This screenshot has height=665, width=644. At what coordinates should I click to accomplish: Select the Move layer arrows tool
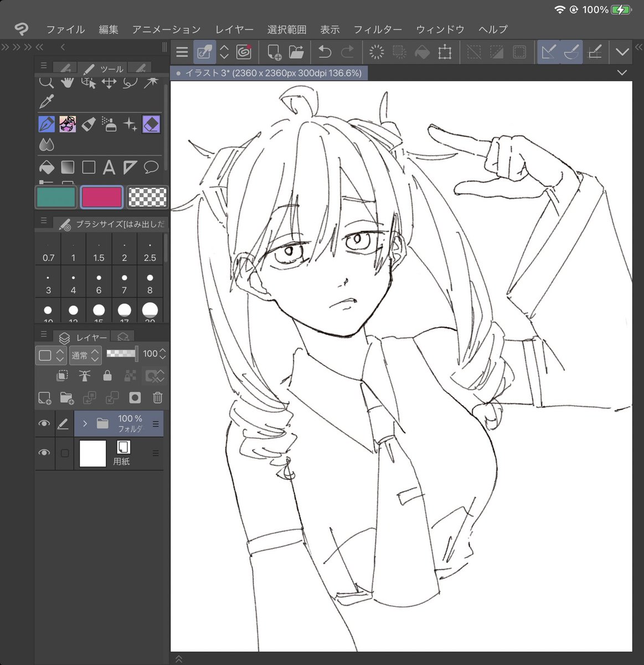click(x=109, y=83)
